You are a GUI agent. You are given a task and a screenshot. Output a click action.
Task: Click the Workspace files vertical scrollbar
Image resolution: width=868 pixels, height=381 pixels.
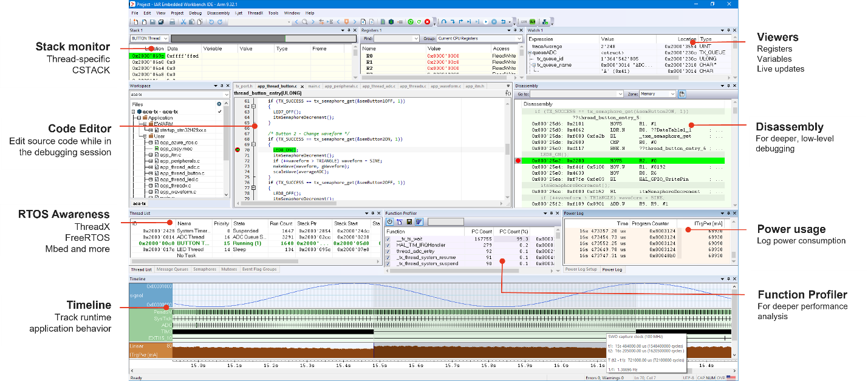pos(227,149)
